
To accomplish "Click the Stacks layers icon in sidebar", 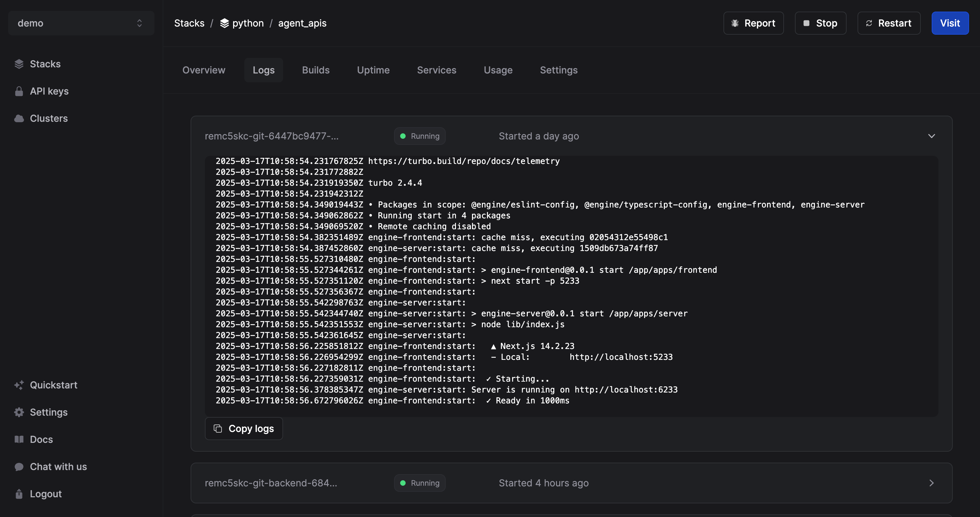I will pos(19,64).
